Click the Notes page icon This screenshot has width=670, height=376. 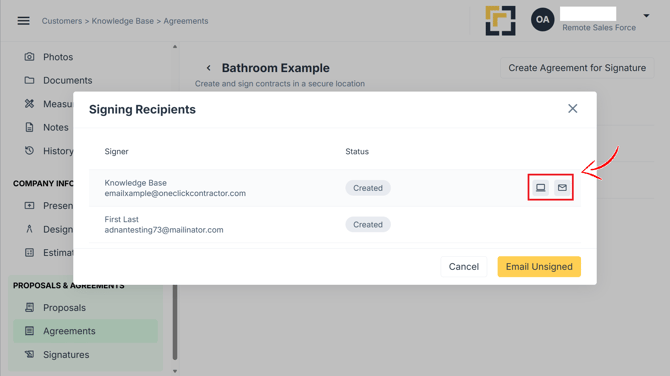click(29, 127)
